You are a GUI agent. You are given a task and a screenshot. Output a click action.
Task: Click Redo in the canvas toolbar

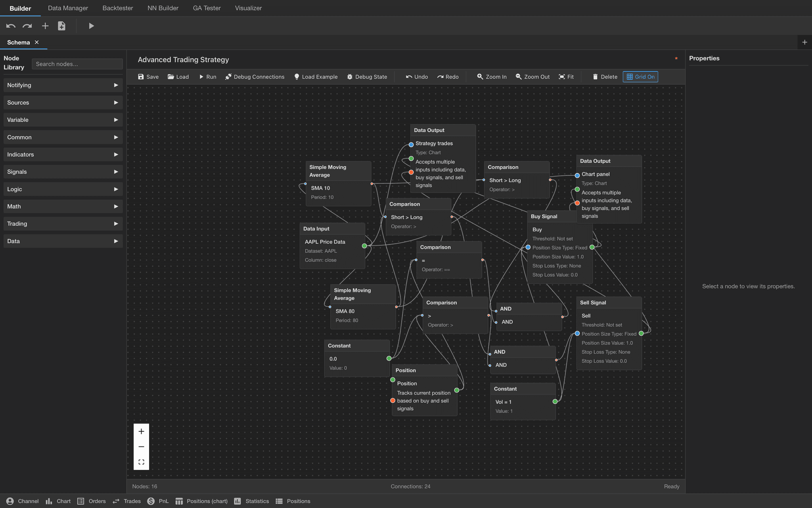(x=448, y=77)
